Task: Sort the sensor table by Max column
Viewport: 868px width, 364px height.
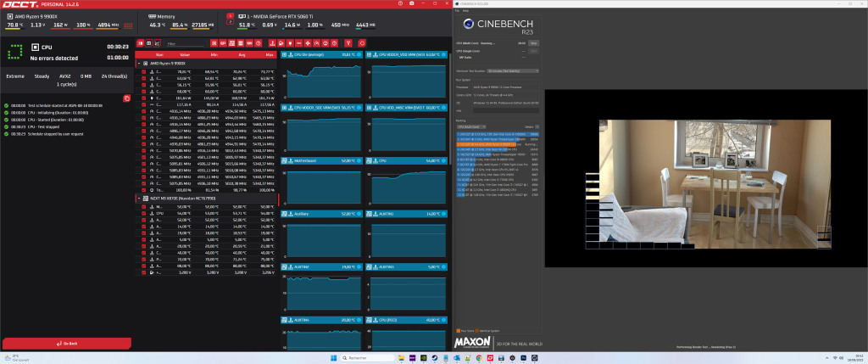Action: [270, 55]
